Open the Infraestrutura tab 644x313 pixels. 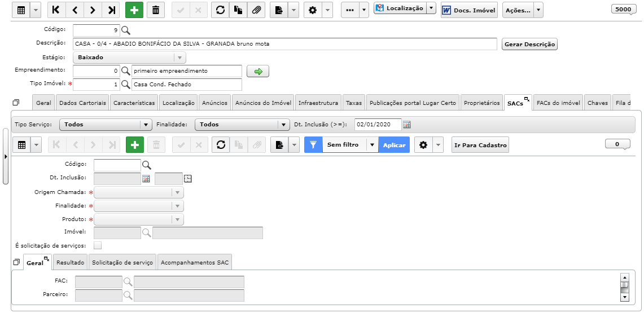click(x=318, y=103)
